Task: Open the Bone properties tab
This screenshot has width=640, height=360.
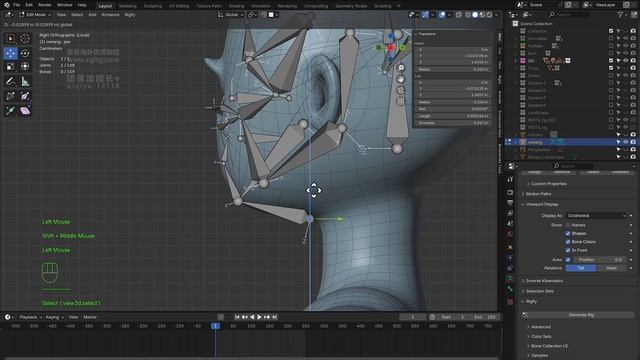Action: click(x=510, y=289)
